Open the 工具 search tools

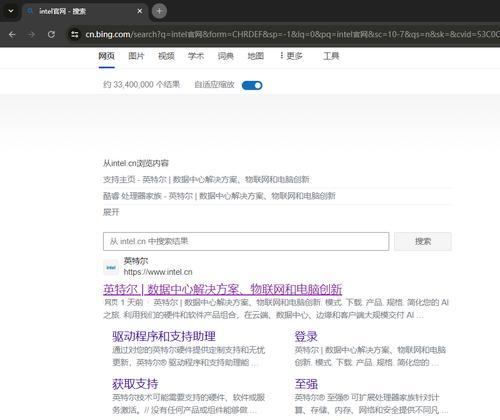coord(331,56)
